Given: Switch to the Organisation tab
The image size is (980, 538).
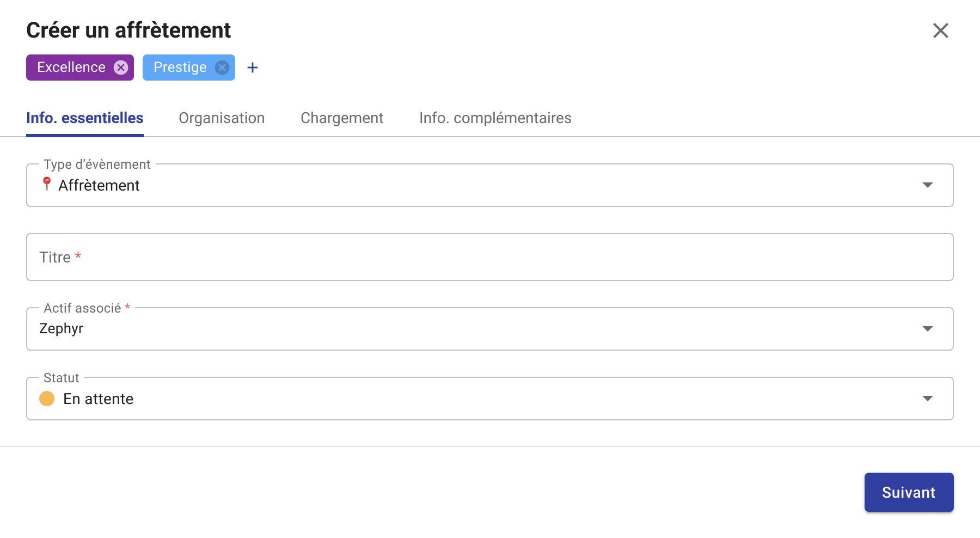Looking at the screenshot, I should click(x=222, y=118).
